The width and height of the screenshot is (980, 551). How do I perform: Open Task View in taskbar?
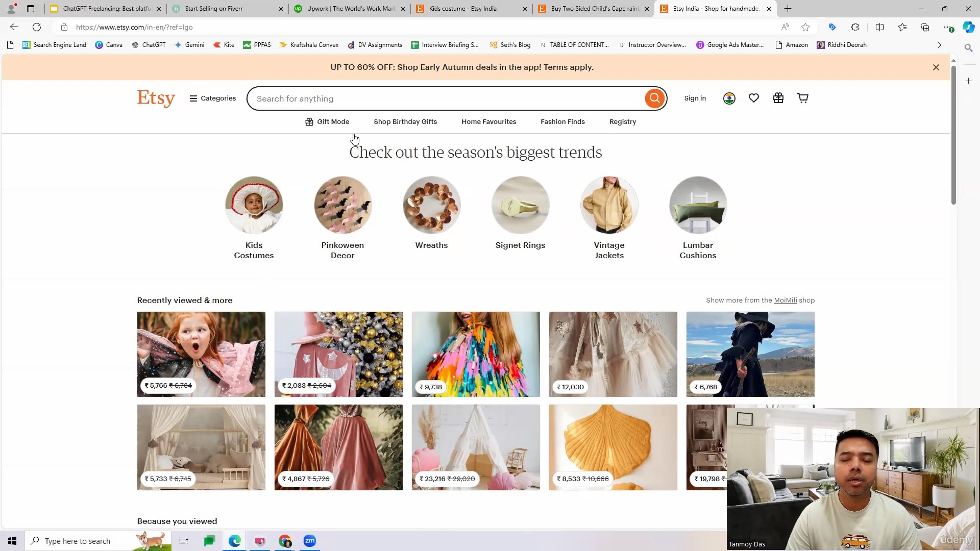pos(184,541)
